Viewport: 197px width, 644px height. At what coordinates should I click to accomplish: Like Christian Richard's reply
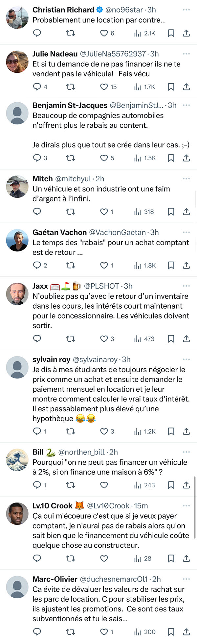[104, 33]
